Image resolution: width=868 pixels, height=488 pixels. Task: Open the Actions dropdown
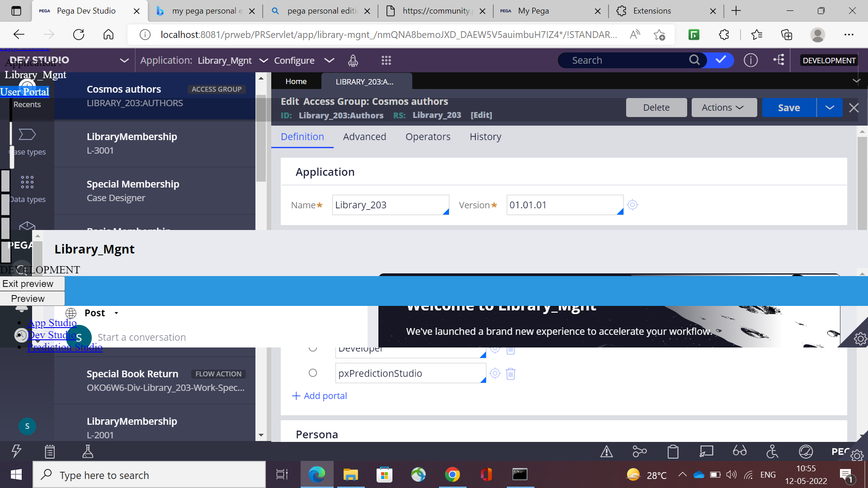coord(724,108)
